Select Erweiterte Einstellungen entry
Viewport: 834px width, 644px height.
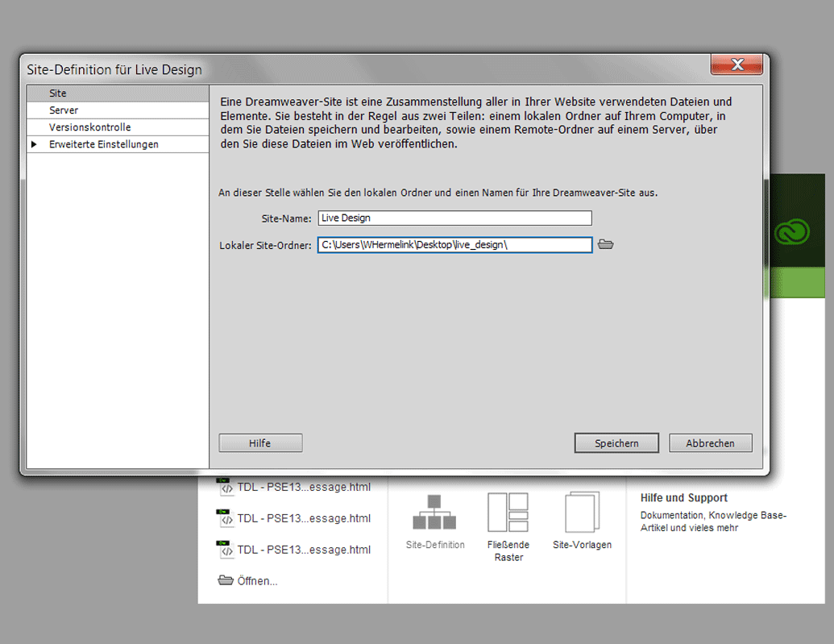click(x=118, y=144)
